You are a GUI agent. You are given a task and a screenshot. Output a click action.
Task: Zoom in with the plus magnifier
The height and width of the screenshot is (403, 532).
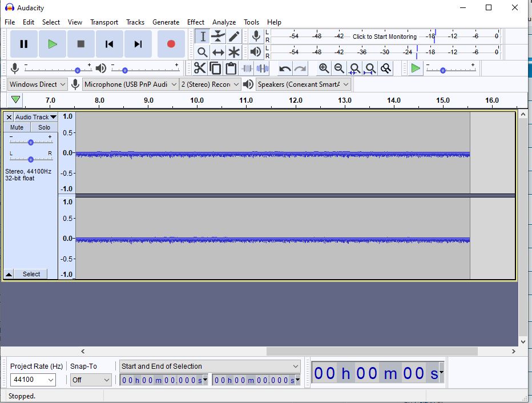pos(324,68)
